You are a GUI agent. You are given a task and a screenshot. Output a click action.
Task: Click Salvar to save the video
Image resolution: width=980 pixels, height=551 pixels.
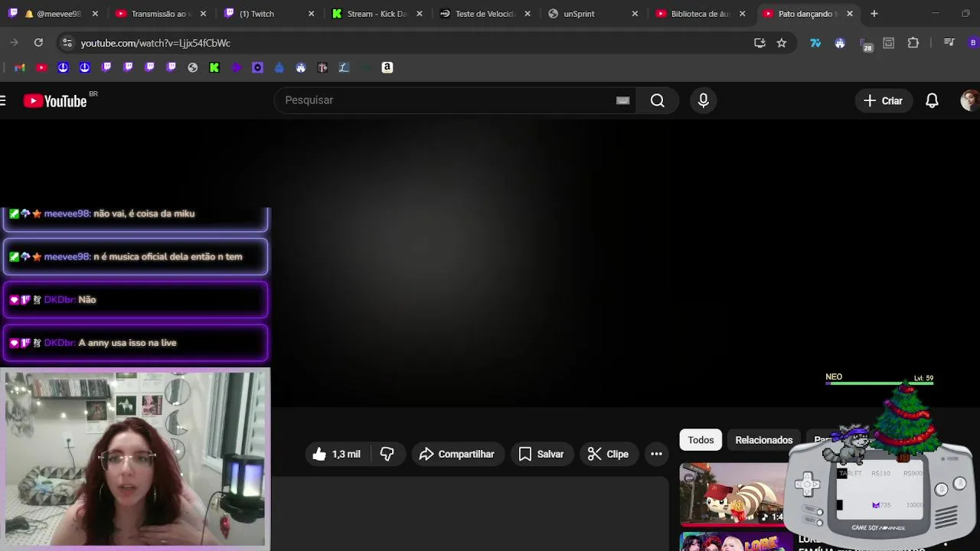pos(541,454)
